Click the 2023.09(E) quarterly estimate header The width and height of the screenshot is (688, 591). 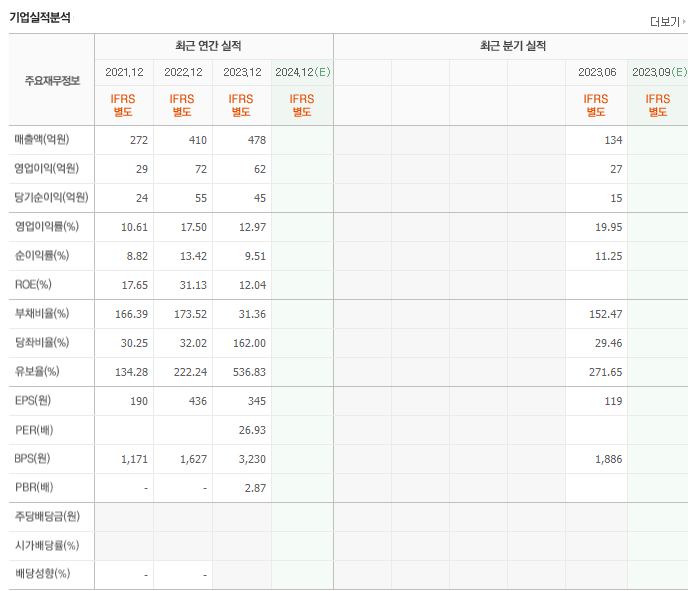[659, 72]
